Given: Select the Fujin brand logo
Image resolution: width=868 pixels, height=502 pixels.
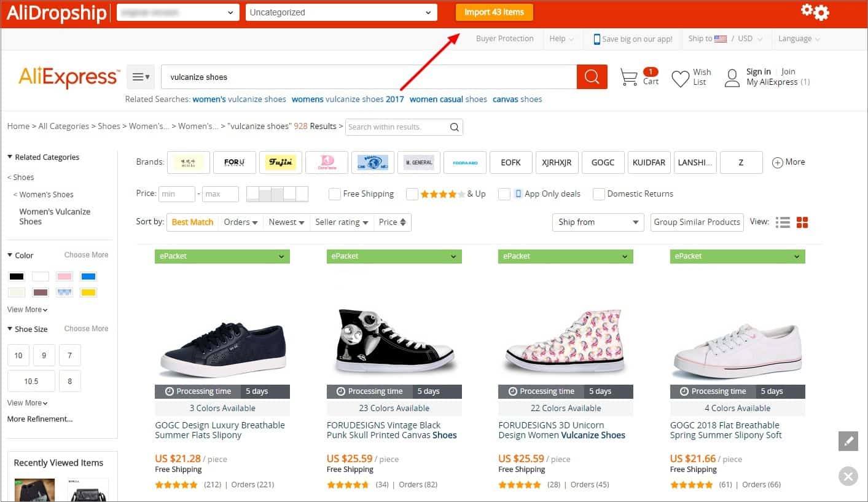Looking at the screenshot, I should point(281,162).
